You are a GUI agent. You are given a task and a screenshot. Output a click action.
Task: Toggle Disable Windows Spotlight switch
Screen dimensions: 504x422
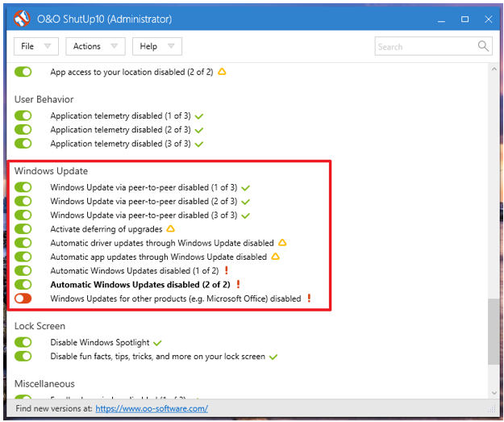tap(23, 342)
